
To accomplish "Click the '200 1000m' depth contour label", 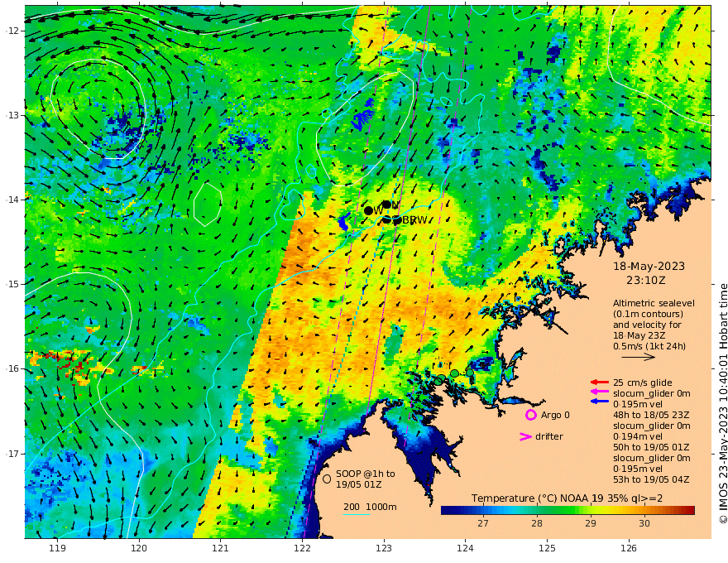I will pos(370,507).
